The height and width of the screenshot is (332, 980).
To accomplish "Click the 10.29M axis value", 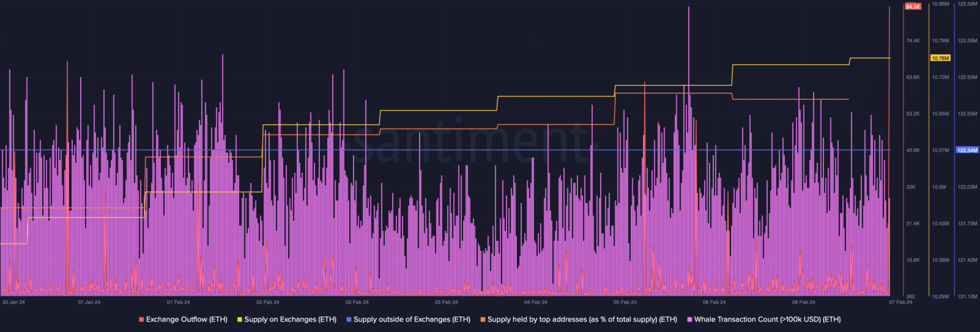I will [x=940, y=296].
